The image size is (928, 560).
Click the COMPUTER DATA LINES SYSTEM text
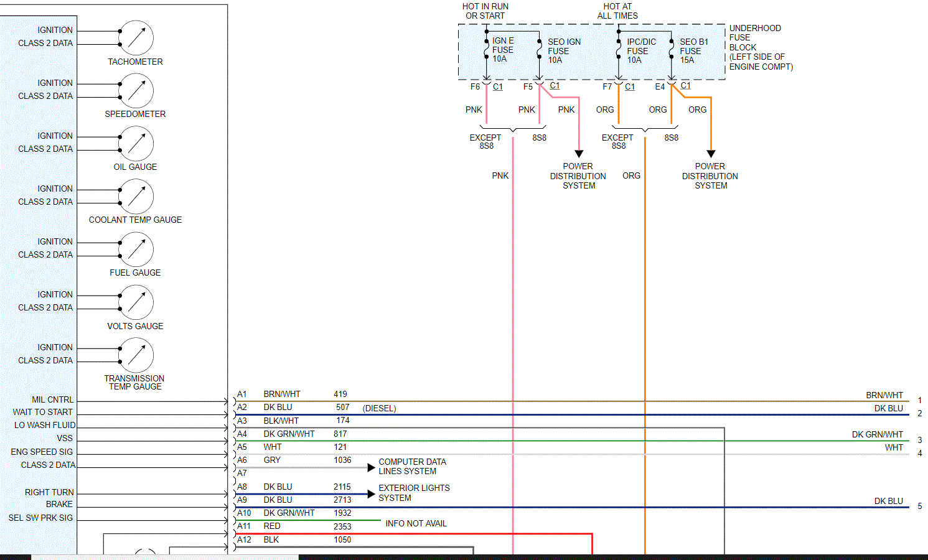(412, 467)
